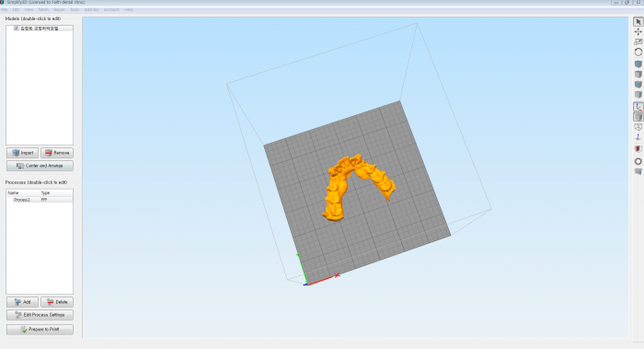Open the customize support structures tool
Image resolution: width=644 pixels, height=349 pixels.
point(638,172)
